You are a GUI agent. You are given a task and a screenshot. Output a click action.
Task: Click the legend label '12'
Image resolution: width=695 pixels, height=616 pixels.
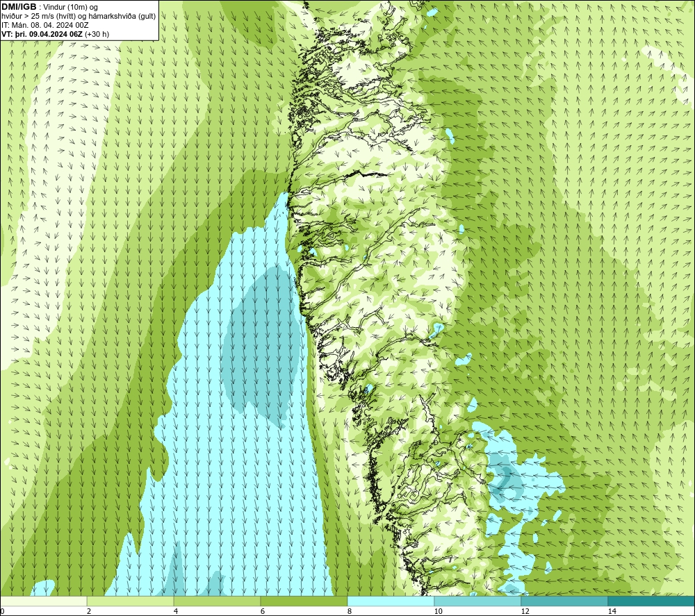[525, 611]
